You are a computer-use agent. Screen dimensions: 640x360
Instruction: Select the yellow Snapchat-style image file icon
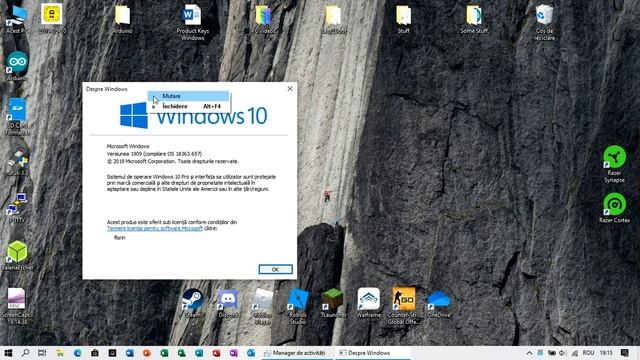coord(52,18)
